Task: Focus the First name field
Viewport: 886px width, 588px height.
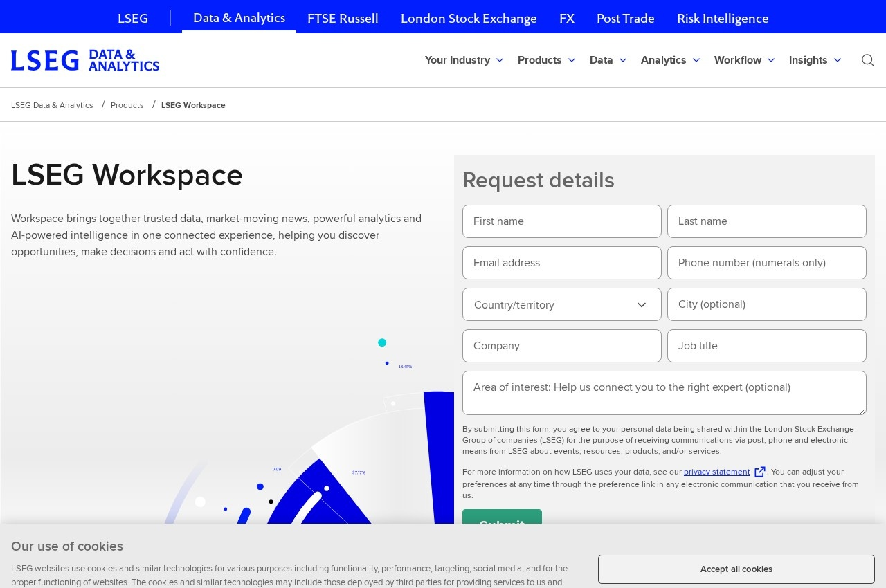Action: [x=562, y=221]
